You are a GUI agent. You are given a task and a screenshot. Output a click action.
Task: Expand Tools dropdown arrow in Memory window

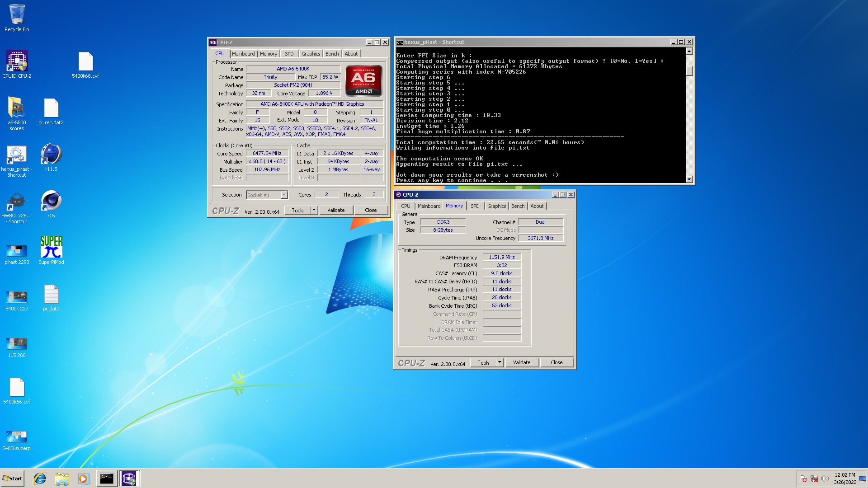500,362
